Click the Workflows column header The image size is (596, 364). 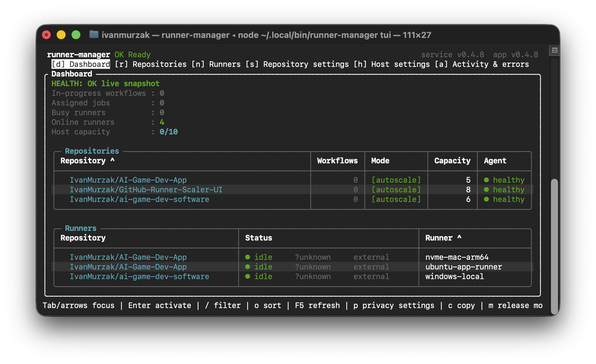click(337, 160)
